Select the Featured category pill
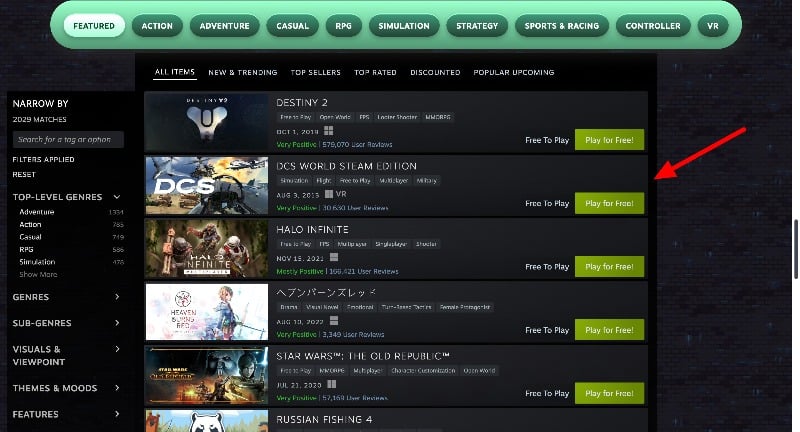Image resolution: width=800 pixels, height=432 pixels. (x=94, y=26)
